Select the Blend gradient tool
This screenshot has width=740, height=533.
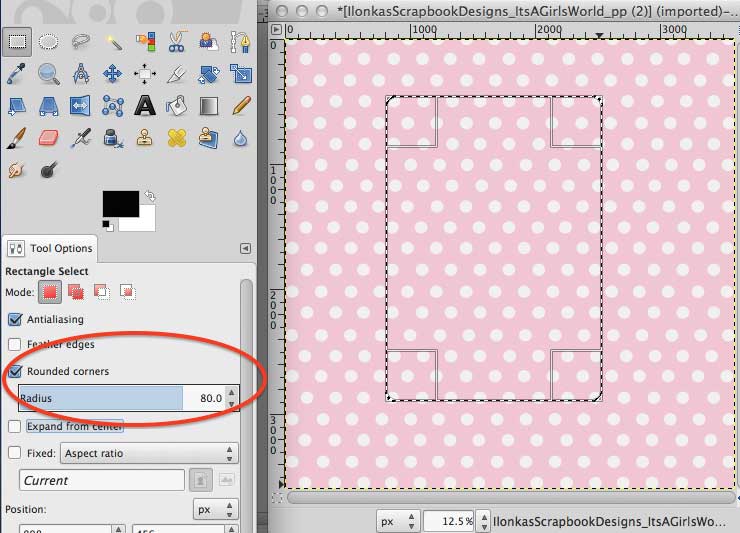point(209,106)
